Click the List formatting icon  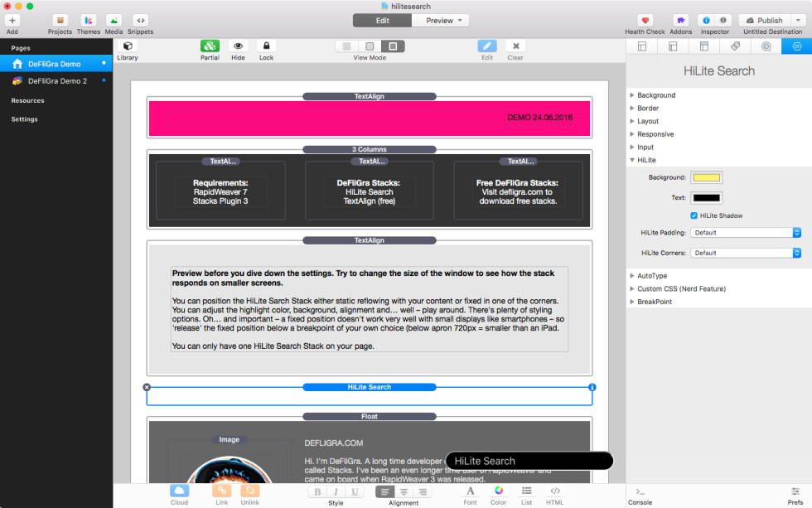pyautogui.click(x=527, y=491)
